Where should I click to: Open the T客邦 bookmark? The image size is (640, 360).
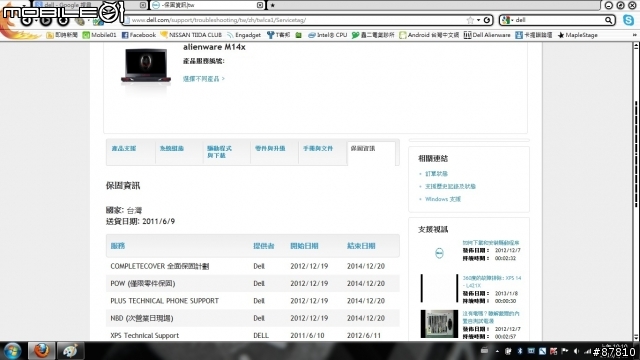point(278,35)
